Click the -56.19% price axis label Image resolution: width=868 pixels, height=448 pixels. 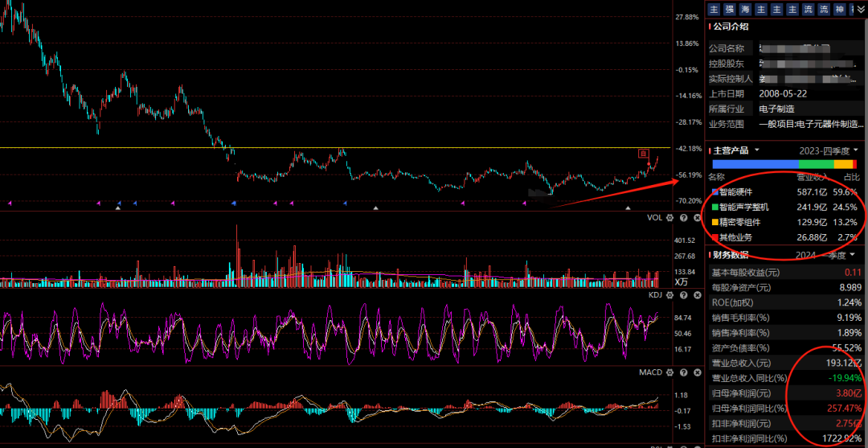(x=687, y=175)
